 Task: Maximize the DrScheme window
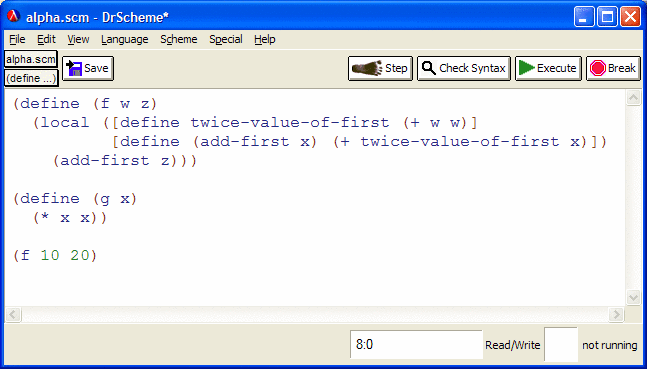tap(607, 17)
